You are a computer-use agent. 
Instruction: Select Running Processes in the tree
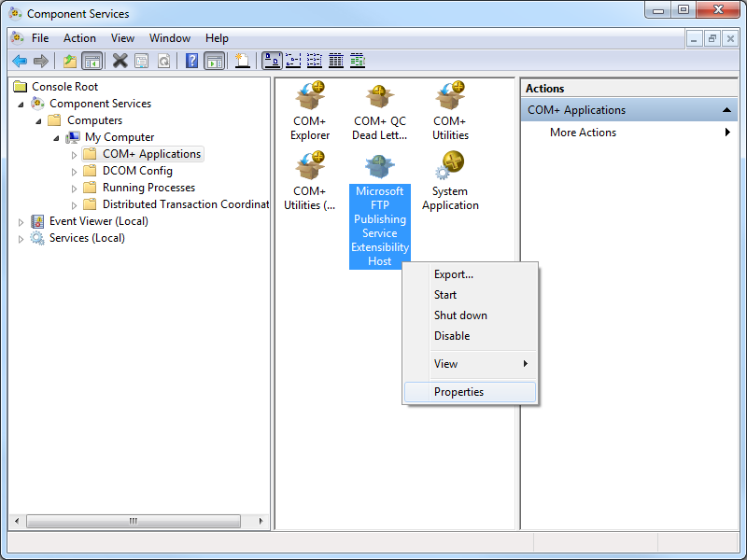148,188
